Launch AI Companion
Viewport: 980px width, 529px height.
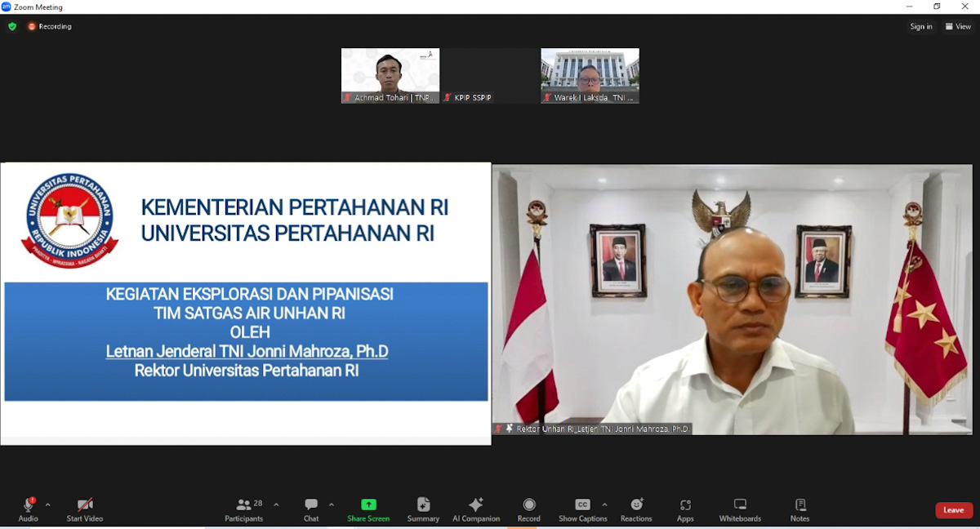(476, 509)
